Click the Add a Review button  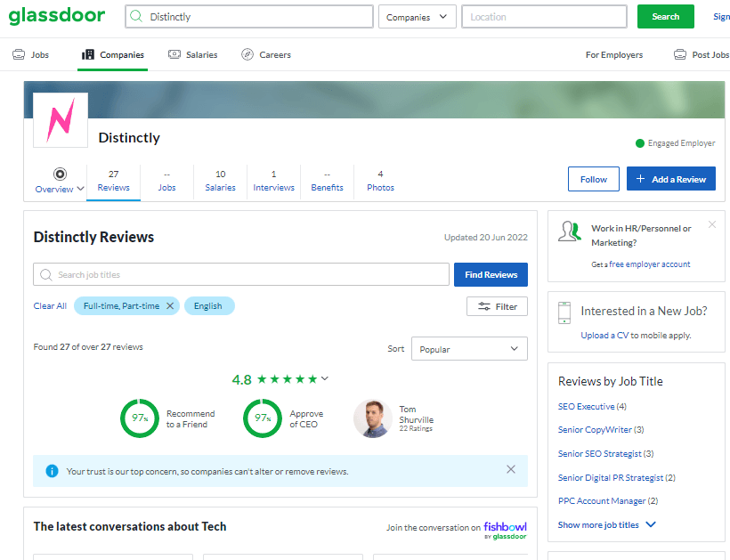[x=671, y=179]
